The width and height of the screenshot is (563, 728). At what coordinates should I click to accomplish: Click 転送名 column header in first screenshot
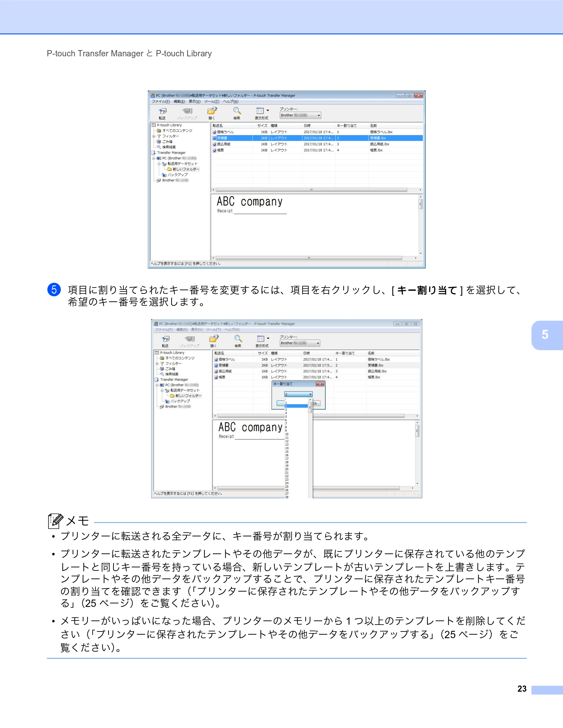tap(232, 126)
